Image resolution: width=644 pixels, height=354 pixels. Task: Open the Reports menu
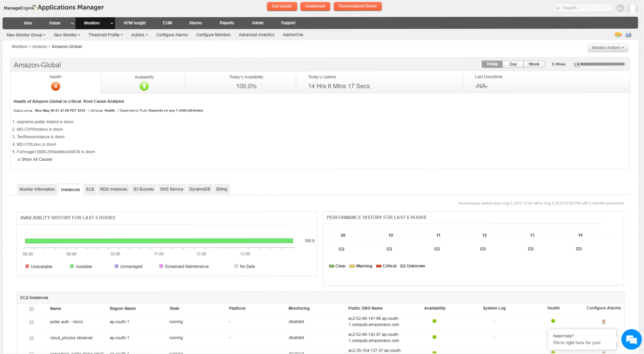(227, 23)
